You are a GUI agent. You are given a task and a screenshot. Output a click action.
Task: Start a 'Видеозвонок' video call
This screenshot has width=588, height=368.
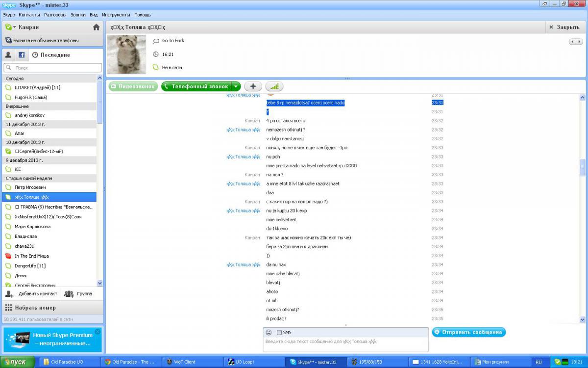(133, 86)
